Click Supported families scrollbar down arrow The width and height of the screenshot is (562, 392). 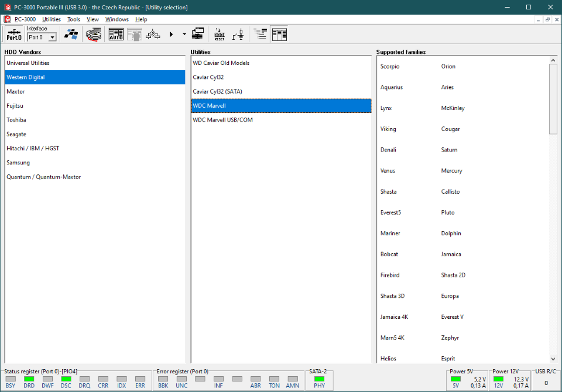553,359
